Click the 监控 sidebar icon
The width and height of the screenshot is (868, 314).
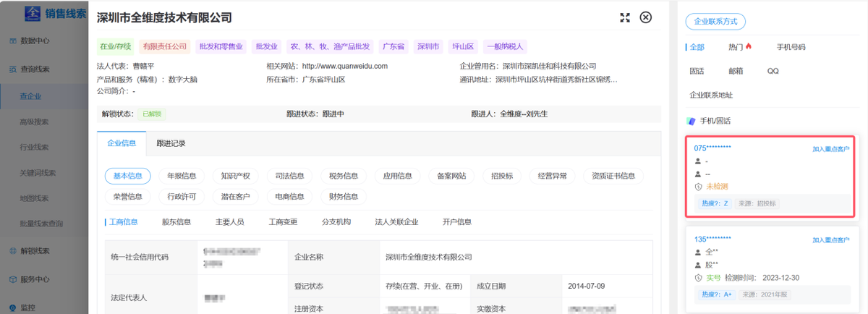click(x=12, y=307)
